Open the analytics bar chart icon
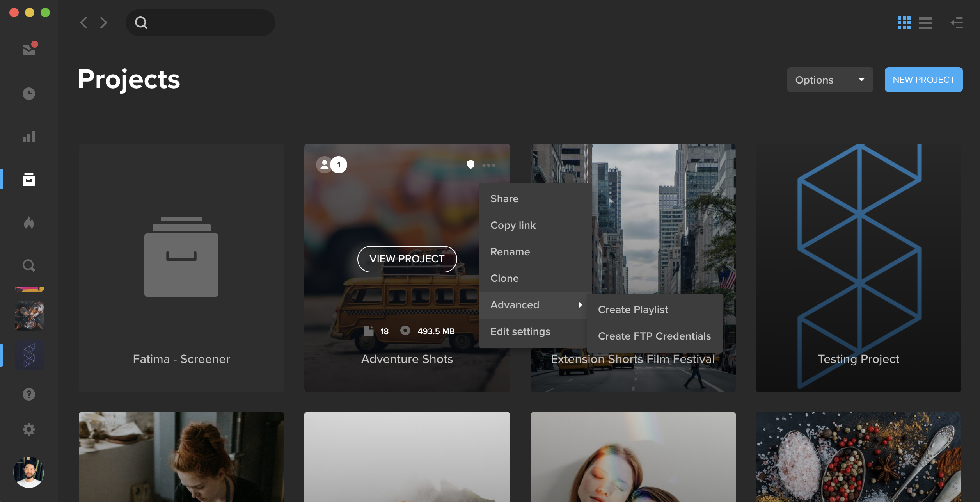The height and width of the screenshot is (502, 980). tap(29, 137)
